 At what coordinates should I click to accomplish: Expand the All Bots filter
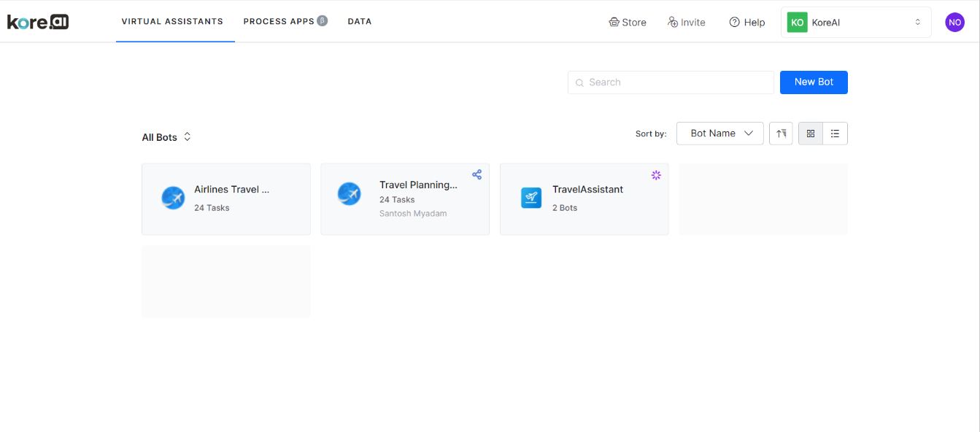pos(166,137)
